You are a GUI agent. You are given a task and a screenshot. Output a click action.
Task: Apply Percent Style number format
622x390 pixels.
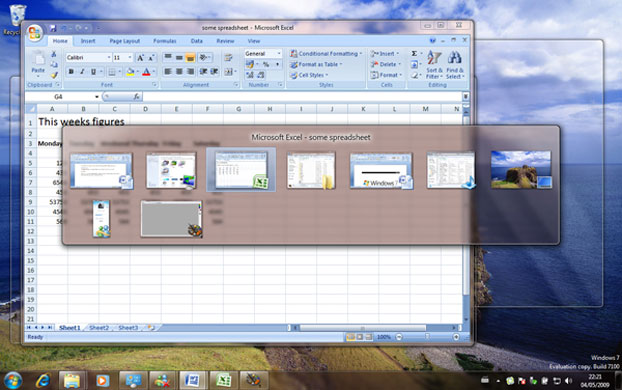pyautogui.click(x=266, y=64)
